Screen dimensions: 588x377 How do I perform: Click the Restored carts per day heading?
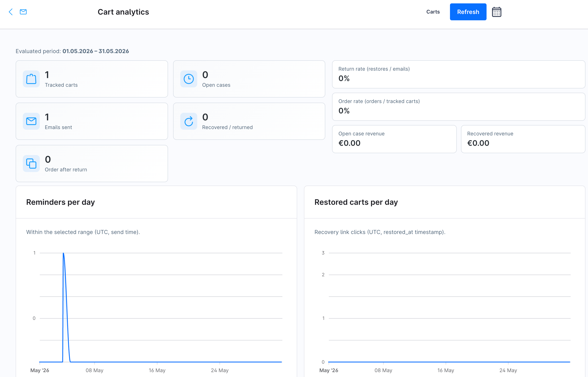point(356,202)
